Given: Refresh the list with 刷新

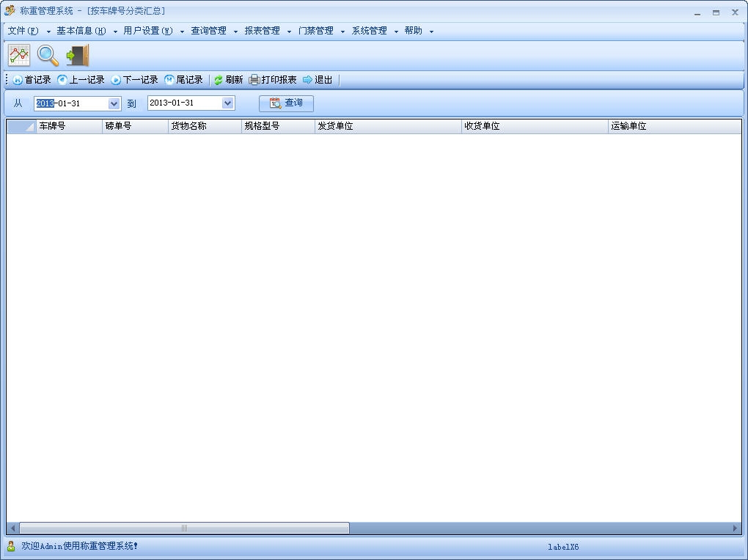Looking at the screenshot, I should click(229, 80).
